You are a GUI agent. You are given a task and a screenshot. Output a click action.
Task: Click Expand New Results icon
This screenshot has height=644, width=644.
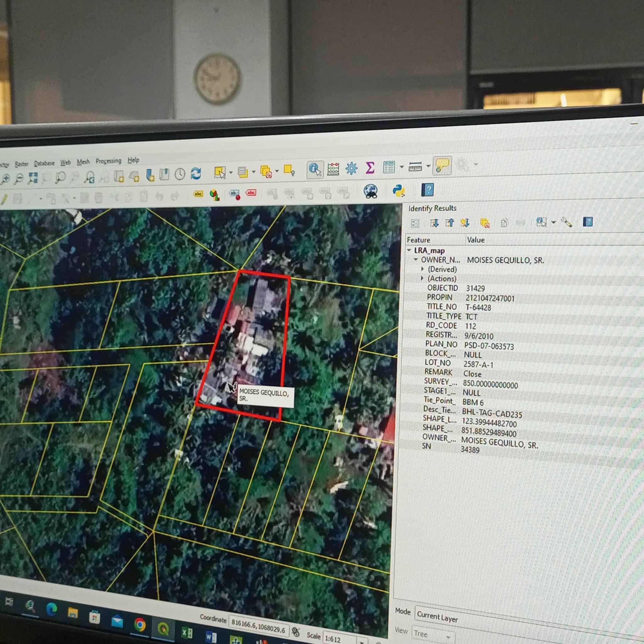point(465,222)
